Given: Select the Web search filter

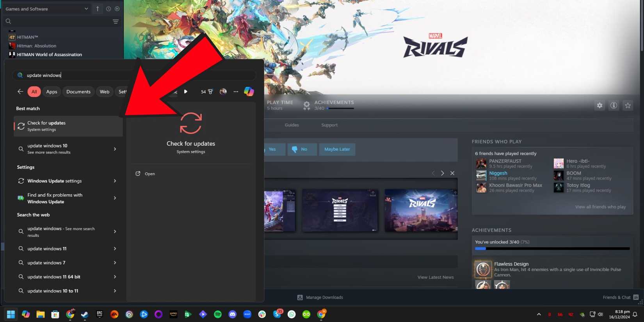Looking at the screenshot, I should click(x=105, y=92).
